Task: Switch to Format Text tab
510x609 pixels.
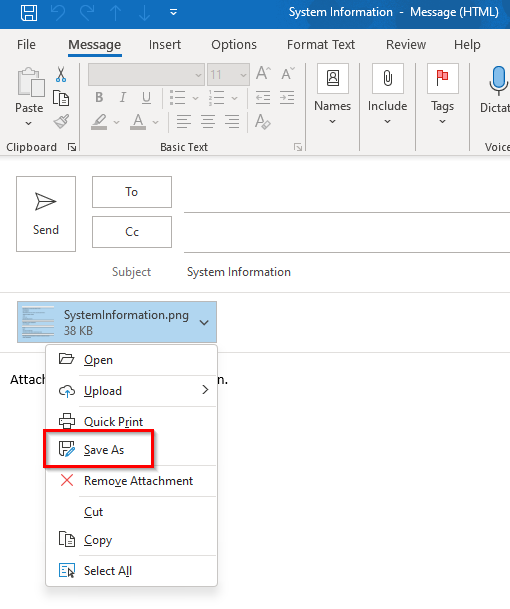Action: pyautogui.click(x=321, y=45)
